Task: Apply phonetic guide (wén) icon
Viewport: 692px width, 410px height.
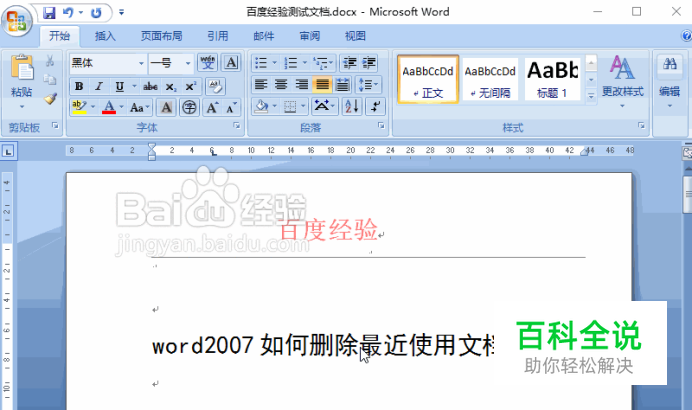Action: coord(207,63)
